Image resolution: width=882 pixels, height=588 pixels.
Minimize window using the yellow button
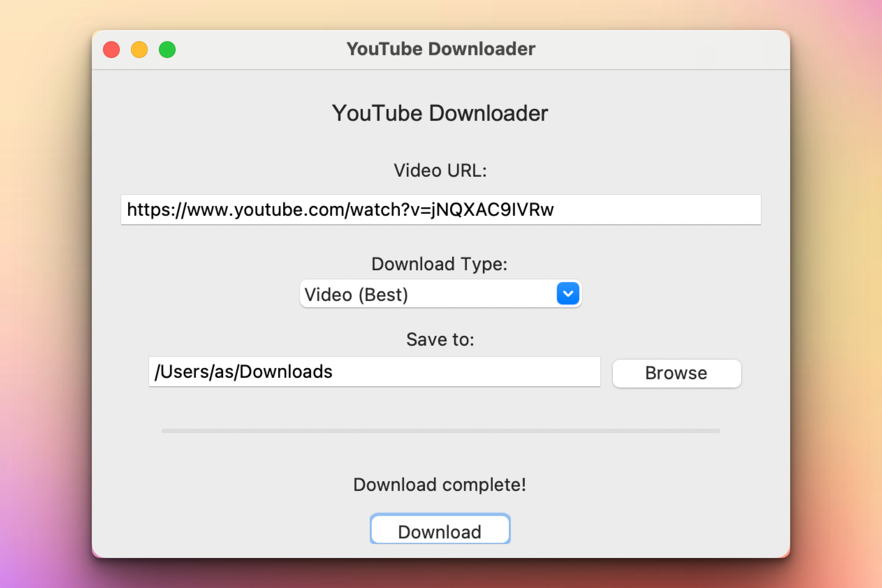click(139, 50)
